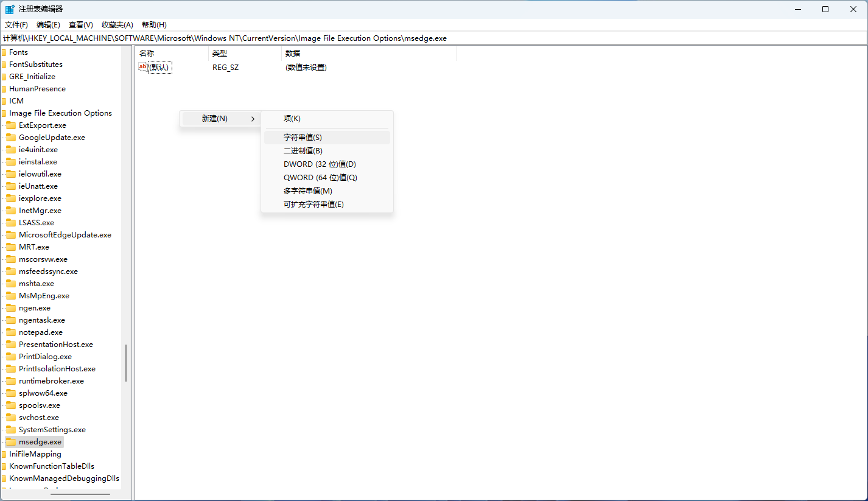This screenshot has height=501, width=868.
Task: Click the folder icon beside svchost.exe
Action: [x=11, y=417]
